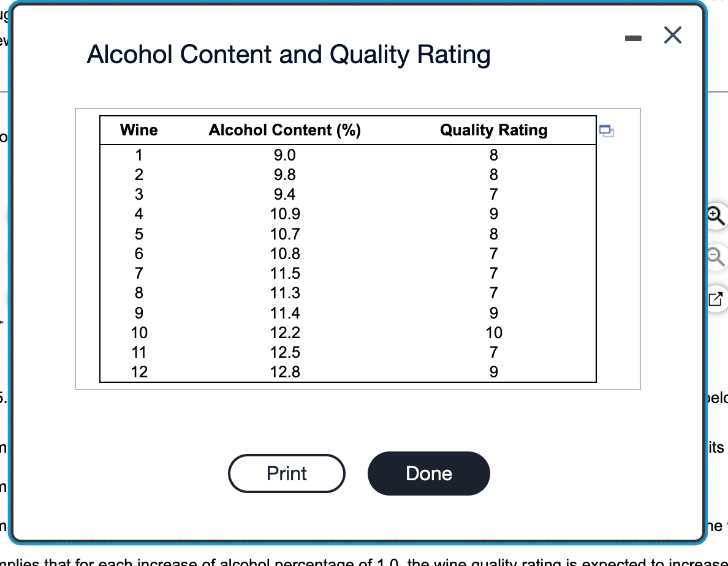Select the quality rating of 10 for Wine 10

[x=494, y=333]
